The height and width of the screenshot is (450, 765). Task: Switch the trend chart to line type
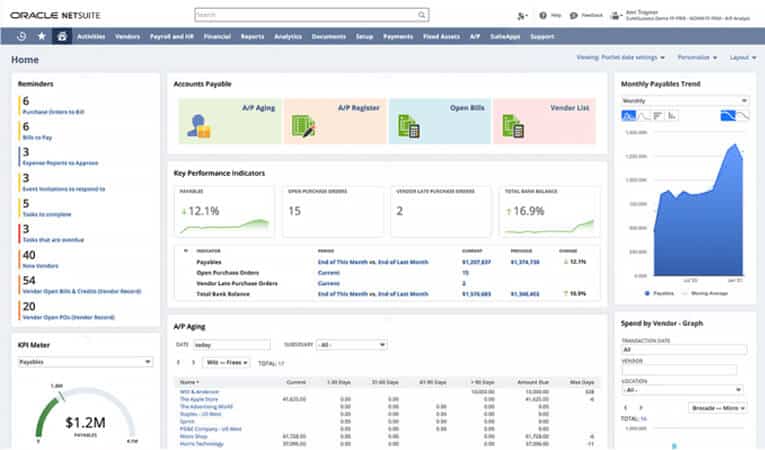point(645,116)
